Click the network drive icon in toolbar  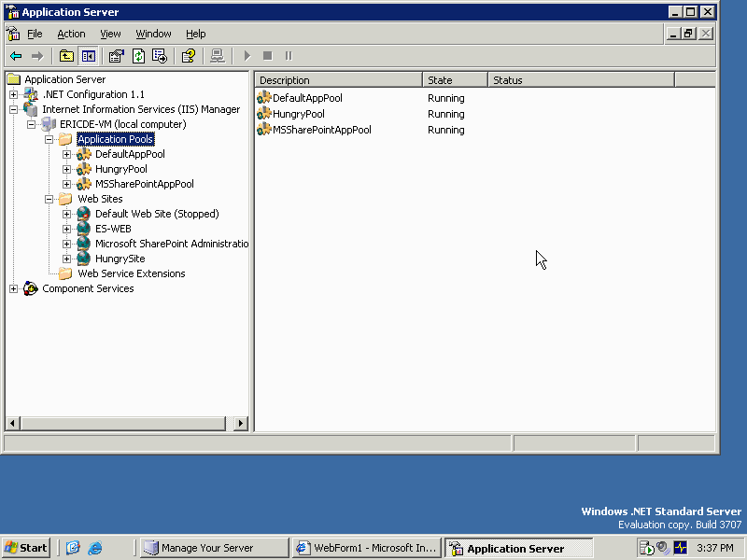click(217, 56)
